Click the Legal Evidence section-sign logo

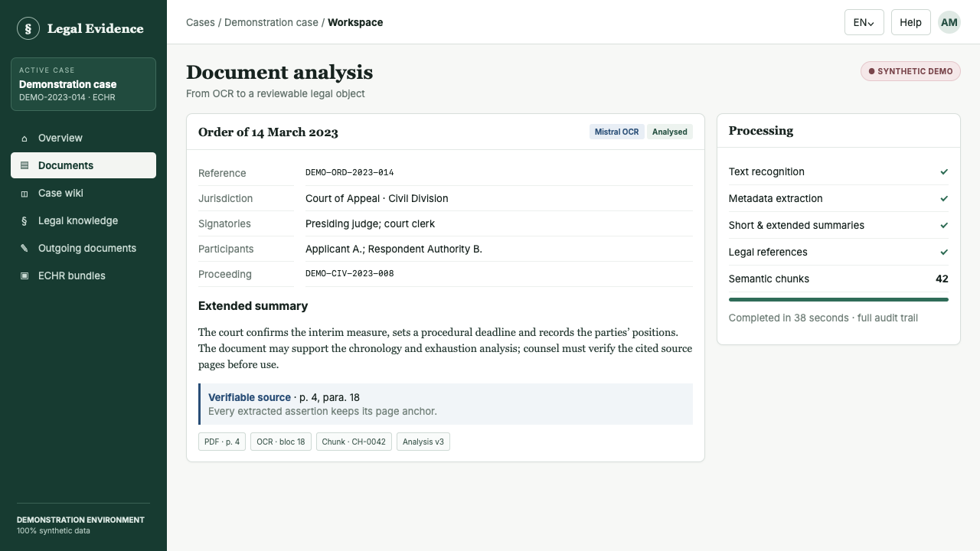28,28
